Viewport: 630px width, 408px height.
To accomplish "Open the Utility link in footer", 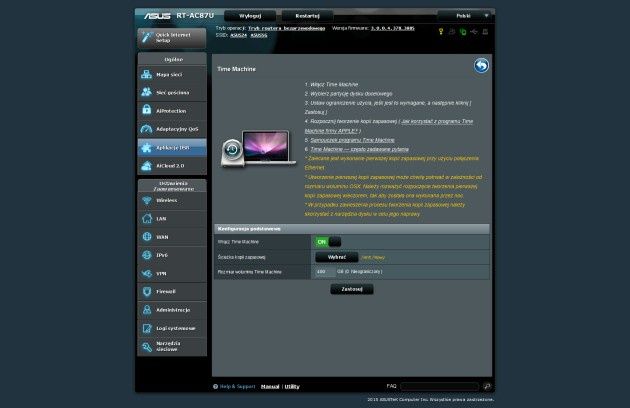I will click(x=292, y=386).
